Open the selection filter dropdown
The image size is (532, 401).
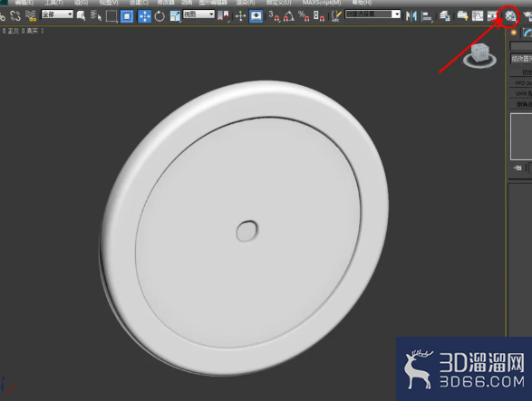click(x=57, y=14)
